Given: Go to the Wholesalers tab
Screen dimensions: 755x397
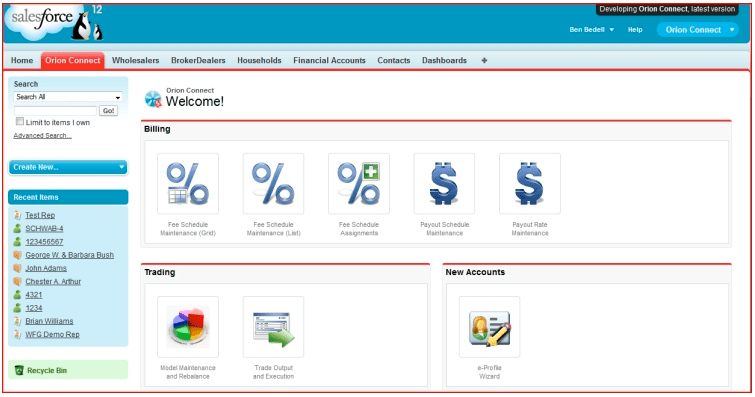Looking at the screenshot, I should tap(135, 60).
